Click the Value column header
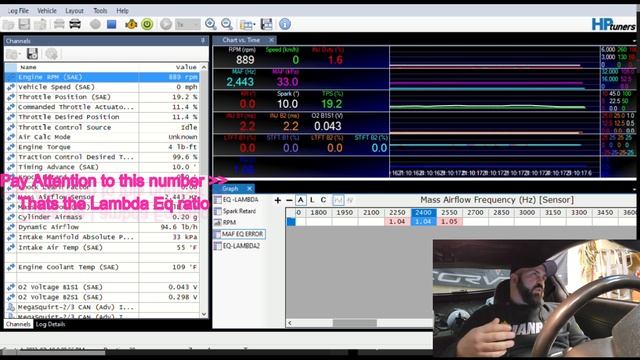 169,67
